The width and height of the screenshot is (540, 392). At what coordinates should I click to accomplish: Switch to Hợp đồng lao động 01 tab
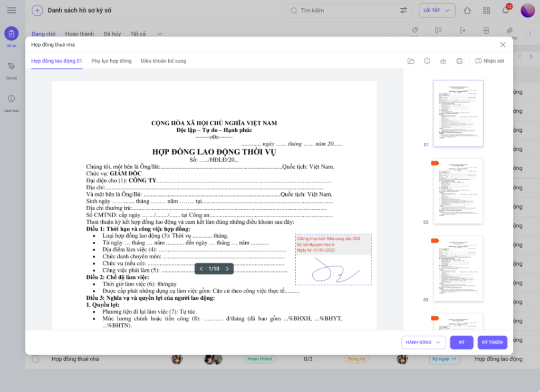coord(56,61)
